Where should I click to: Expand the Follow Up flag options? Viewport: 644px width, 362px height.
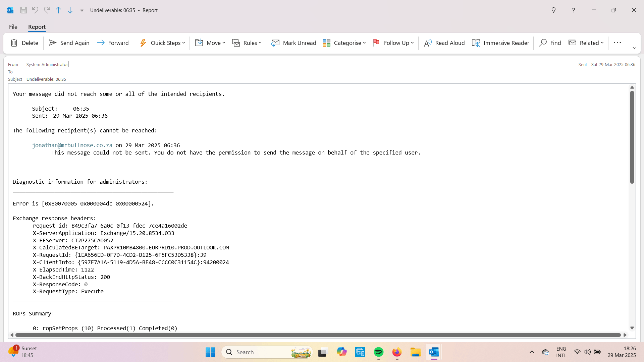point(393,43)
